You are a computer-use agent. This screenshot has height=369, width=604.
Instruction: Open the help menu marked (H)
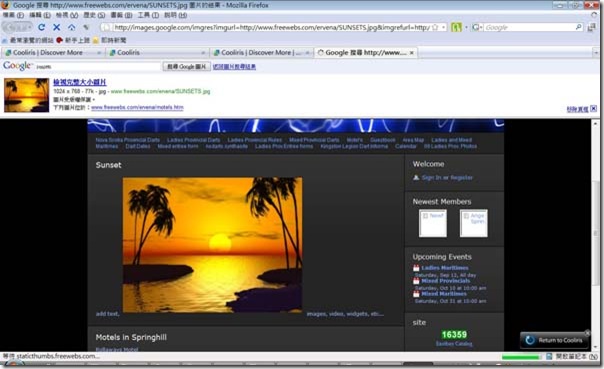[176, 15]
